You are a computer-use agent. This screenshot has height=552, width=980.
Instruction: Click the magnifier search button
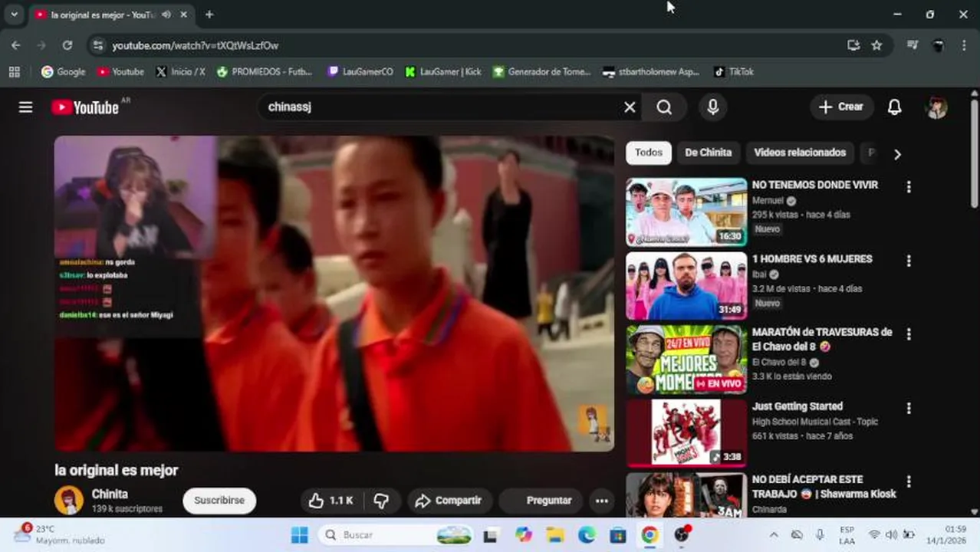coord(664,107)
